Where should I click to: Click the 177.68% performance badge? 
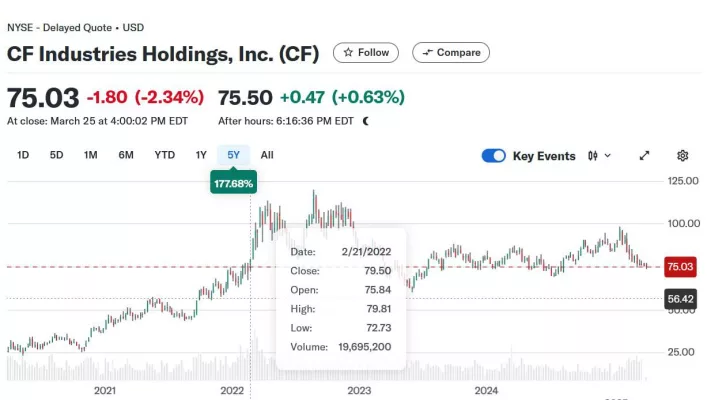coord(233,183)
